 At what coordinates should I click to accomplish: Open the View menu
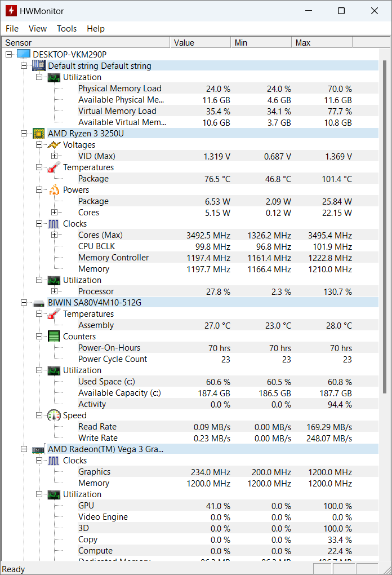click(x=38, y=29)
